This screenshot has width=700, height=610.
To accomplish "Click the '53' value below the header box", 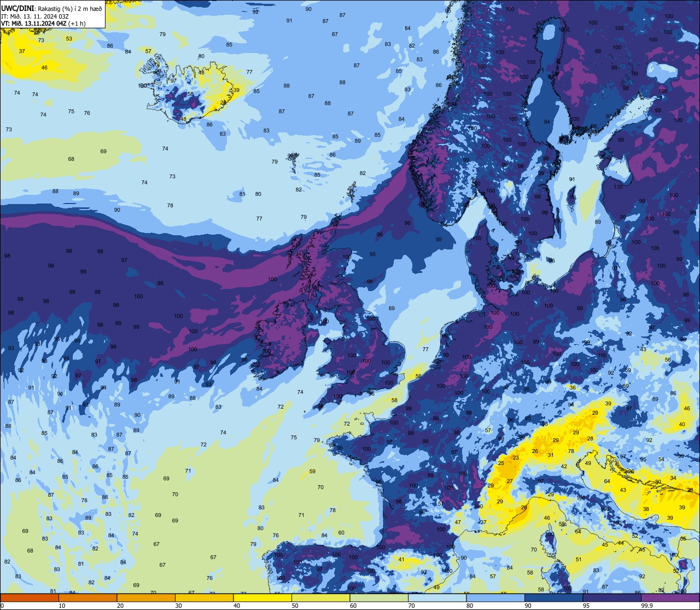I will pos(69,39).
